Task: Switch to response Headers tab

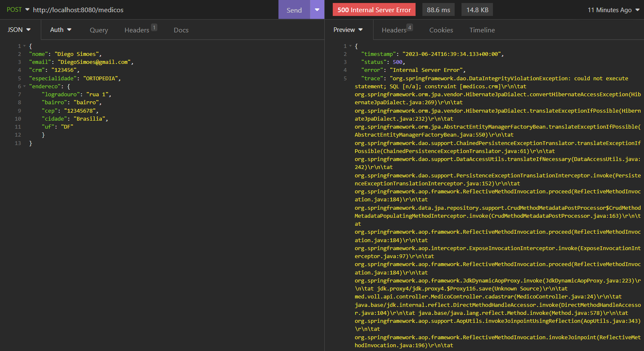Action: (x=397, y=29)
